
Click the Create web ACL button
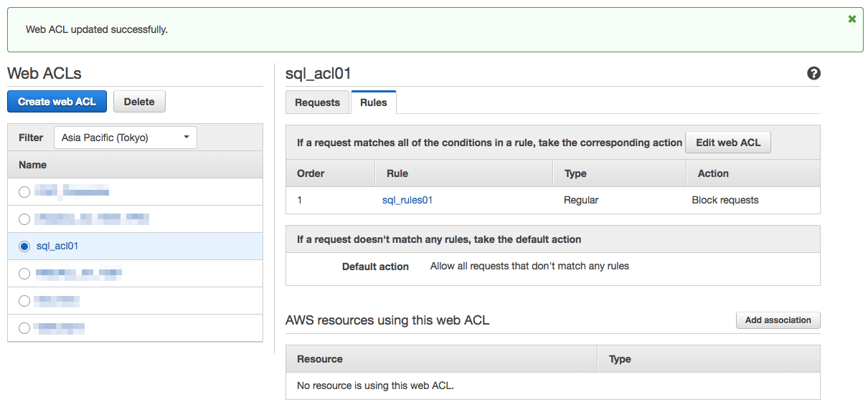coord(57,102)
